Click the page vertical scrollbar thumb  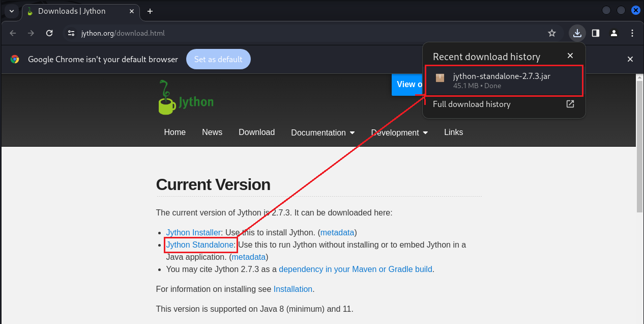[x=639, y=147]
